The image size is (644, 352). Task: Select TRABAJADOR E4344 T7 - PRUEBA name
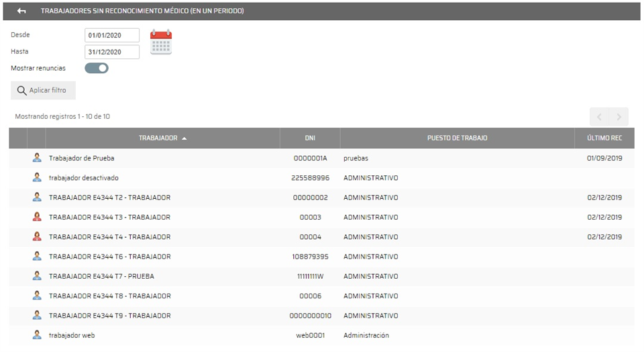(x=101, y=276)
